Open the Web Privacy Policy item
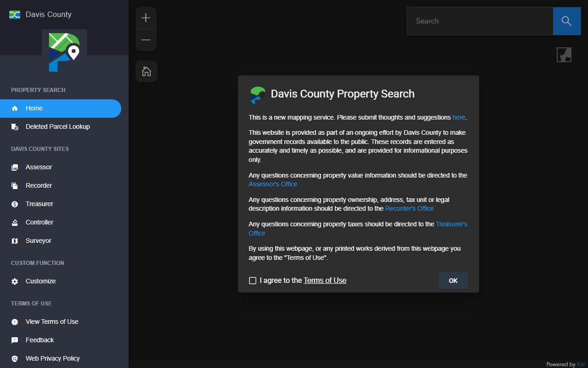 point(61,359)
